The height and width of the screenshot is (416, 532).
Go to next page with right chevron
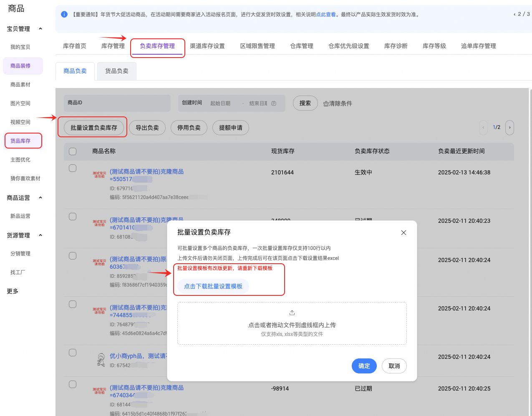coord(509,128)
